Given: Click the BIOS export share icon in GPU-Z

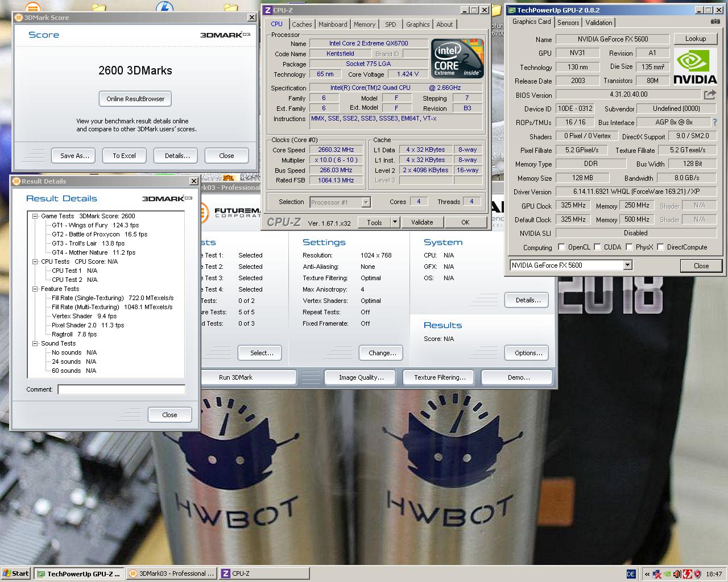Looking at the screenshot, I should click(x=710, y=95).
